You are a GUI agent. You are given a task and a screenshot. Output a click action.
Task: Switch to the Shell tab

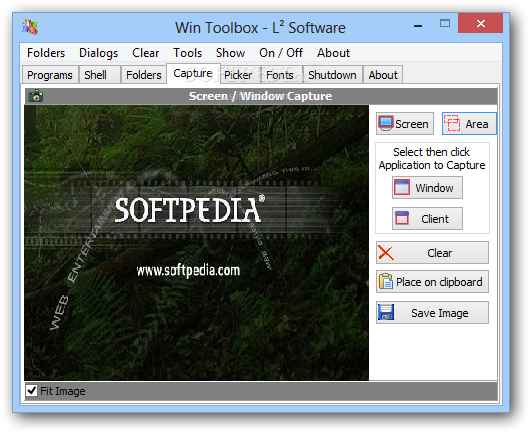tap(100, 75)
